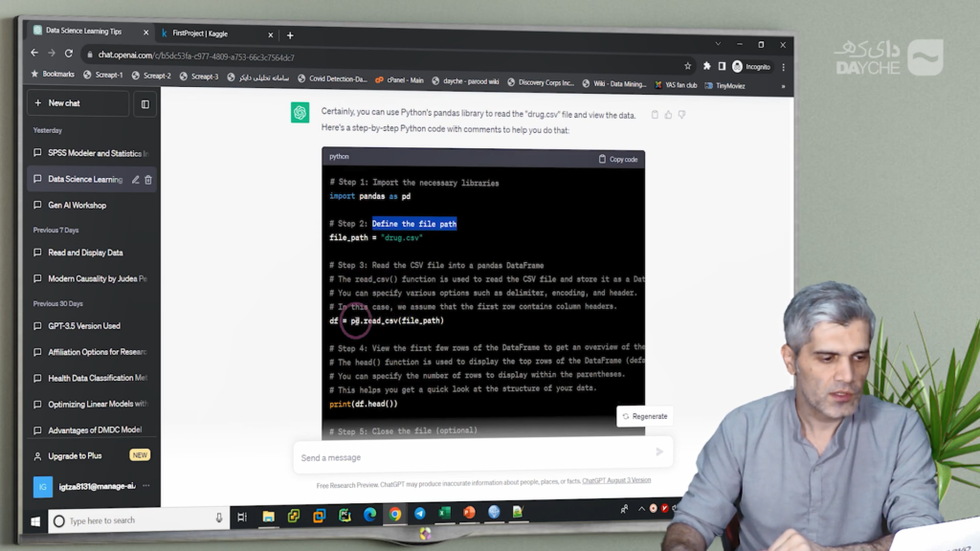
Task: Open Chrome's side panel icon
Action: pos(722,66)
